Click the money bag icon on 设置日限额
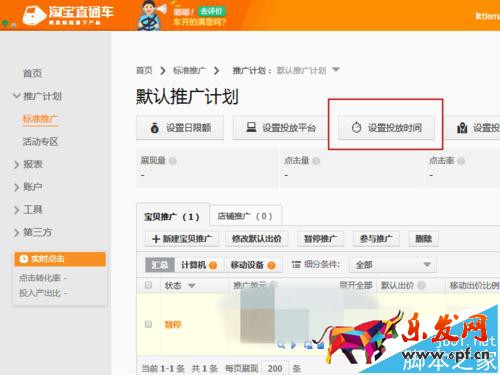500x375 pixels. tap(155, 128)
